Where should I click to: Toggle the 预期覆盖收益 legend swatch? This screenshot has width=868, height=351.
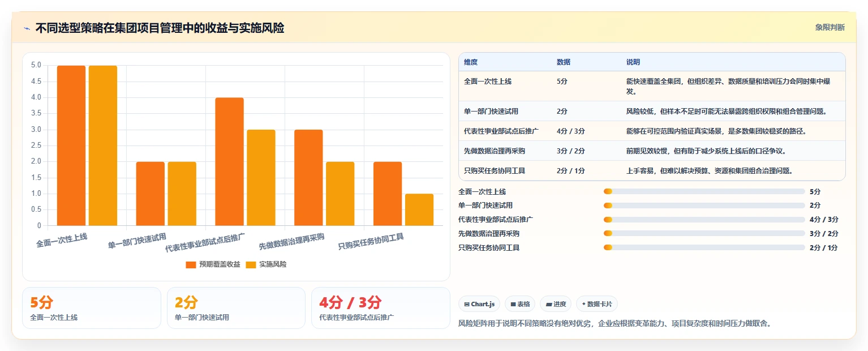[191, 264]
